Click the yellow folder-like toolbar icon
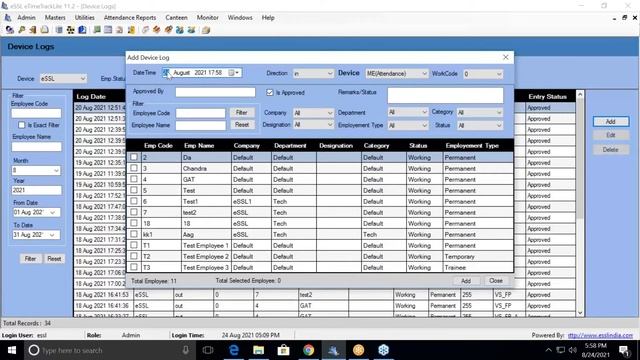Viewport: 640px width, 360px height. pos(131,30)
